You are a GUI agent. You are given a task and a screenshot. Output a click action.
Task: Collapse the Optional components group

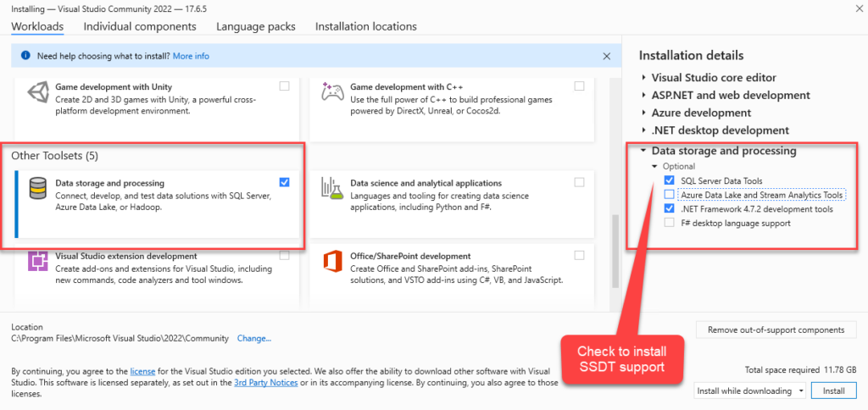[x=655, y=167]
